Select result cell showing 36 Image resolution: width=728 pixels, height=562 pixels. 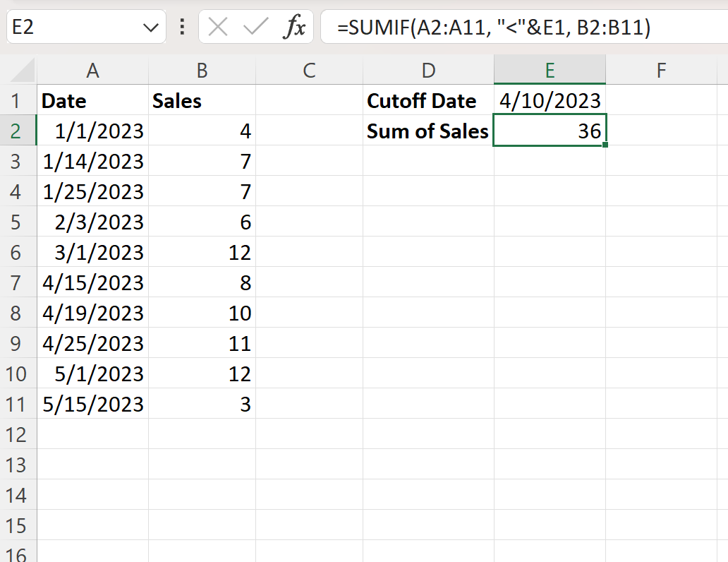(550, 131)
